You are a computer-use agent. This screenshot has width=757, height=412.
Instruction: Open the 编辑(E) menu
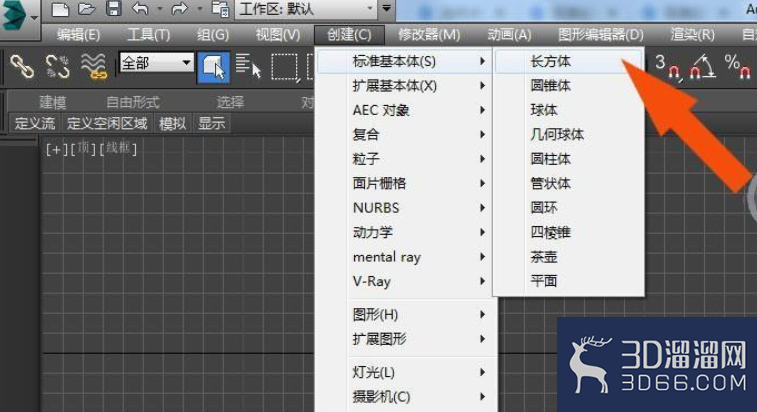(x=78, y=35)
